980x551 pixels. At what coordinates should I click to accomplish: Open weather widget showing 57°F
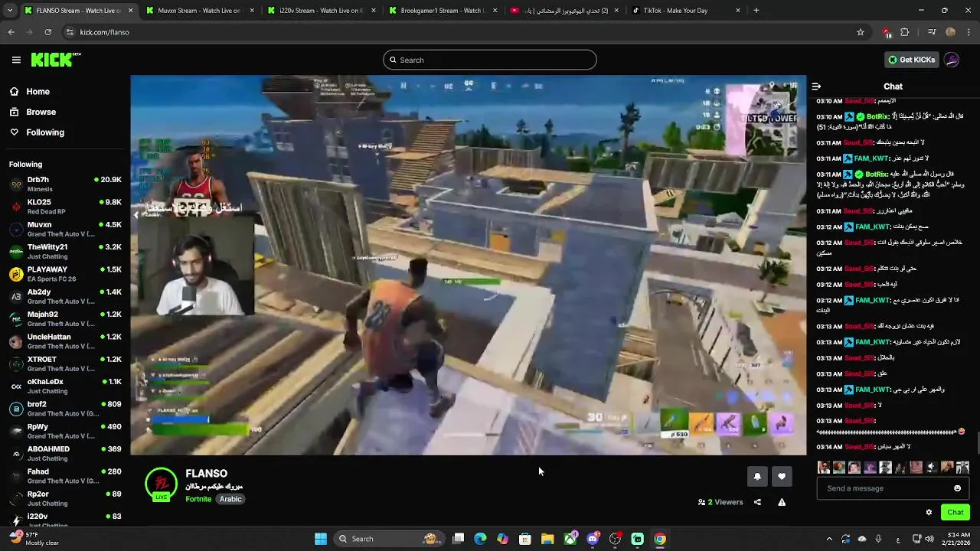[34, 539]
